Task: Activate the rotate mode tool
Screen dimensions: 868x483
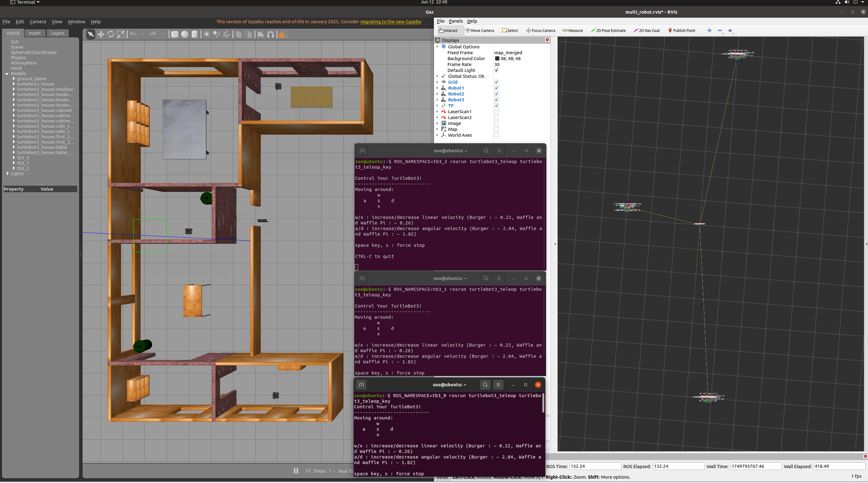Action: click(110, 34)
